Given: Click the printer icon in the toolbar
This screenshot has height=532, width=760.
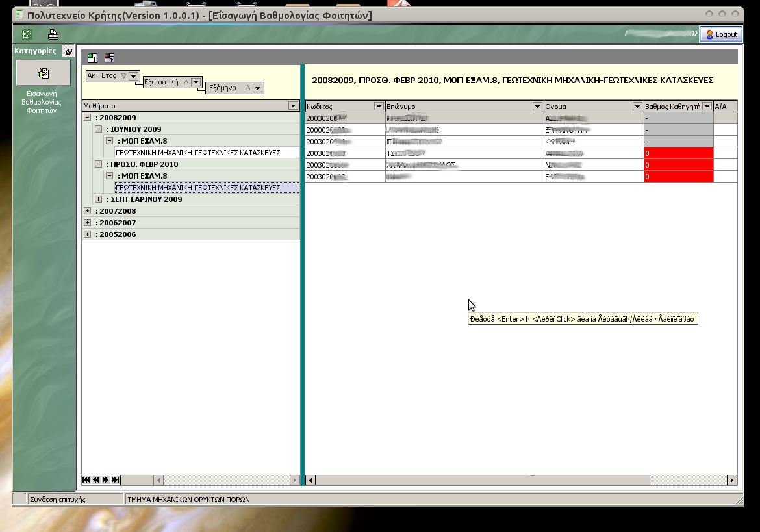Looking at the screenshot, I should tap(53, 34).
